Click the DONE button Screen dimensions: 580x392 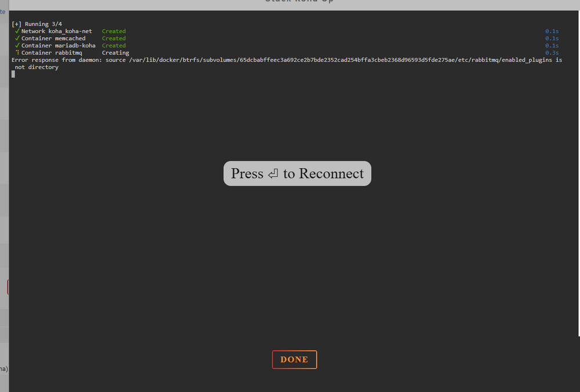pyautogui.click(x=295, y=360)
